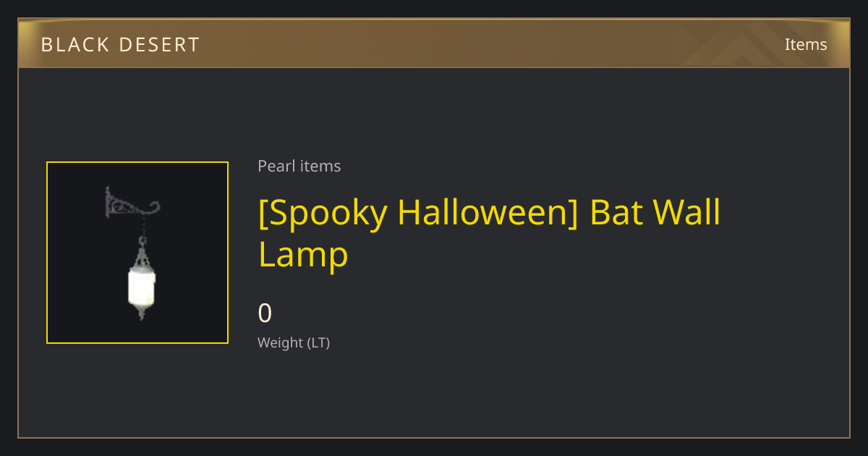Image resolution: width=868 pixels, height=456 pixels.
Task: Click the [Spooky Halloween] Bat Wall Lamp title
Action: point(489,233)
